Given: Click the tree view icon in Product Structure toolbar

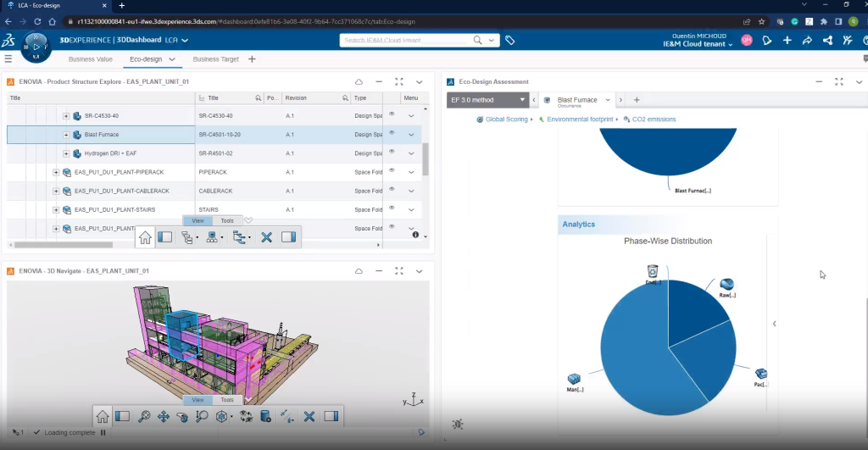Looking at the screenshot, I should point(240,237).
